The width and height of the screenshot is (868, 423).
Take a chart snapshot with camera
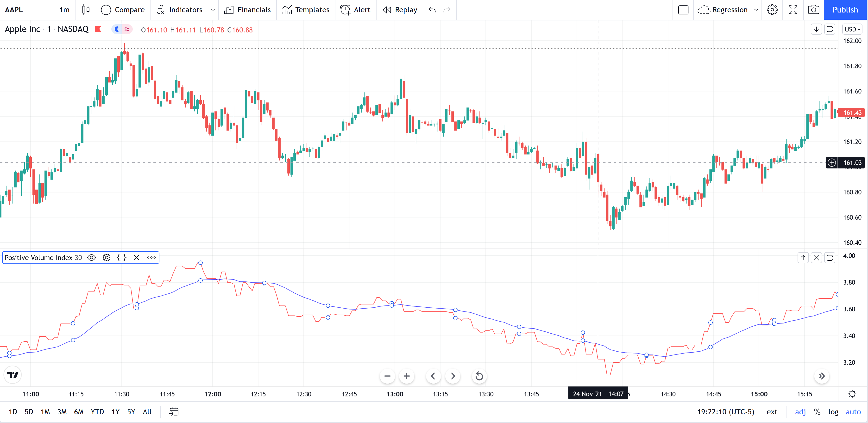point(813,10)
